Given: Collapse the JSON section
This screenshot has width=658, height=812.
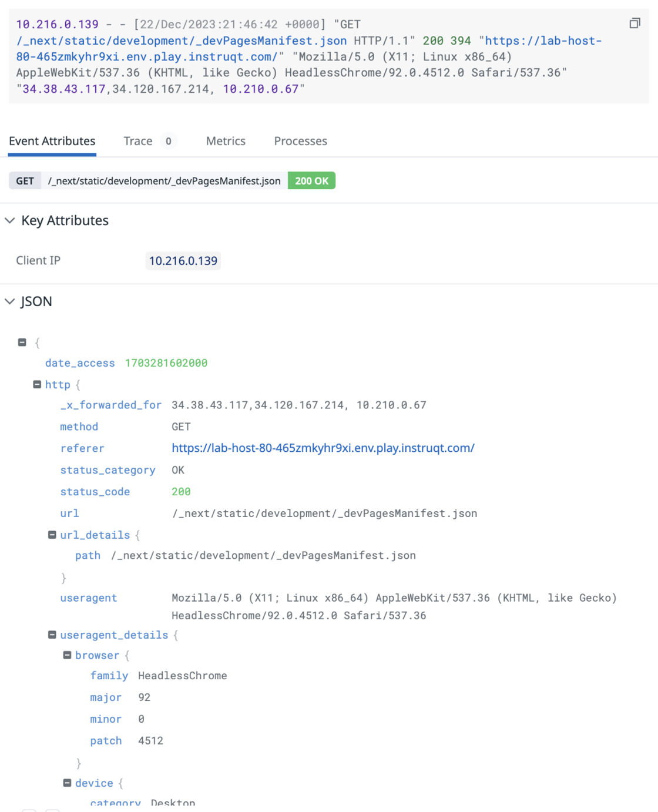Looking at the screenshot, I should (10, 301).
